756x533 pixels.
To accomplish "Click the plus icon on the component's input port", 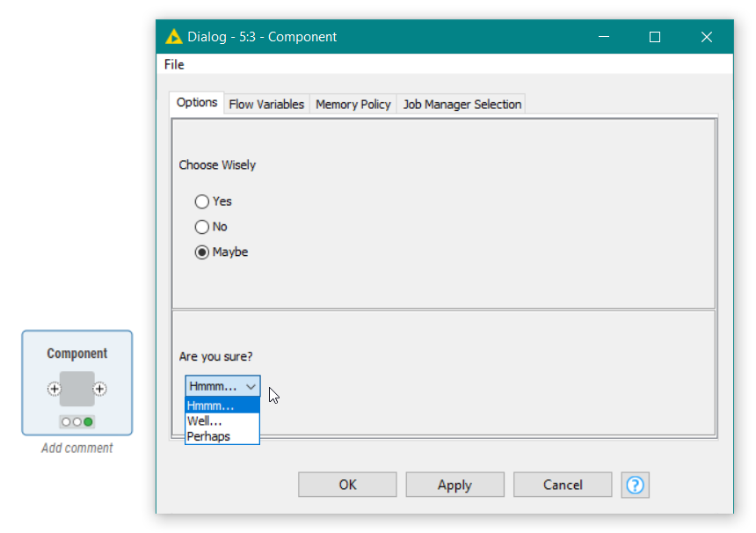I will coord(54,388).
